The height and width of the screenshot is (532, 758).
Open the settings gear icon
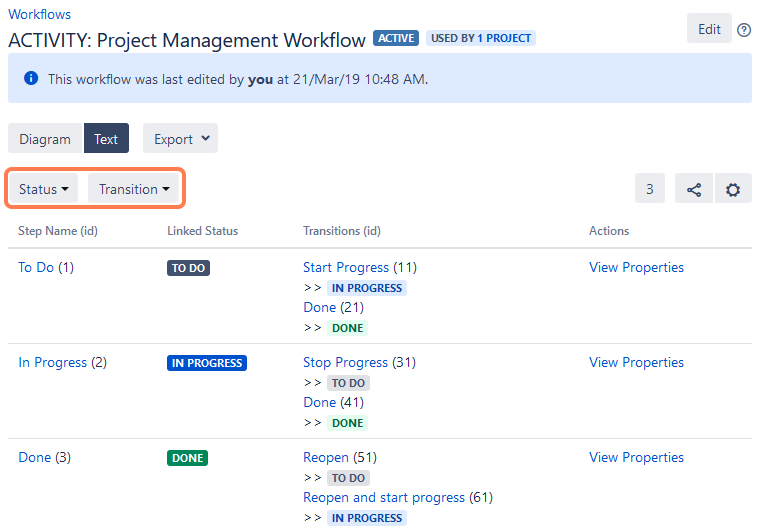[x=733, y=189]
